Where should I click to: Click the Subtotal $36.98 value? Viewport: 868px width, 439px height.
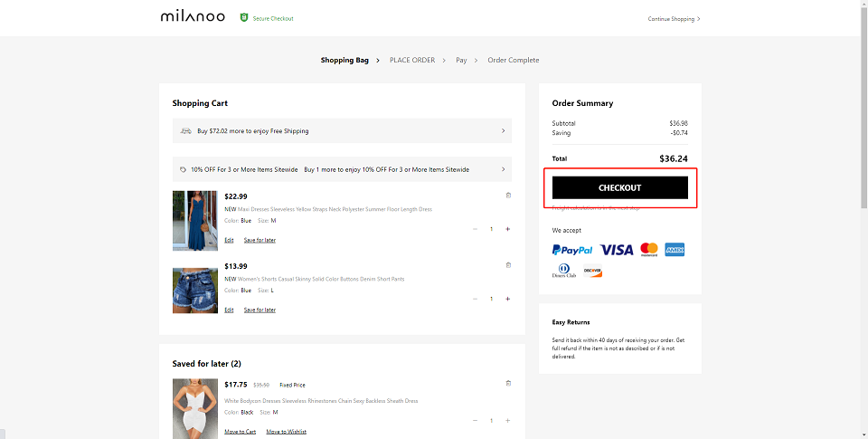(x=678, y=123)
